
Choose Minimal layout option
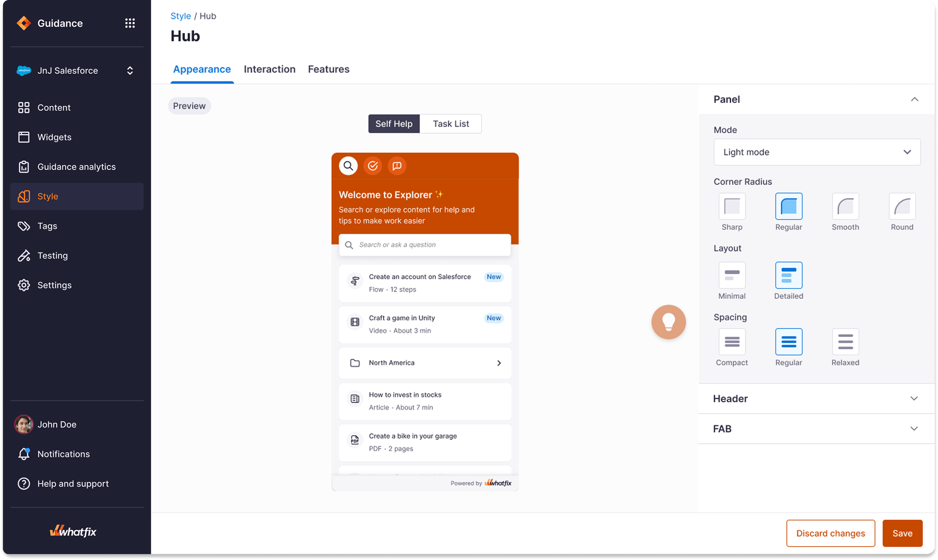point(732,275)
